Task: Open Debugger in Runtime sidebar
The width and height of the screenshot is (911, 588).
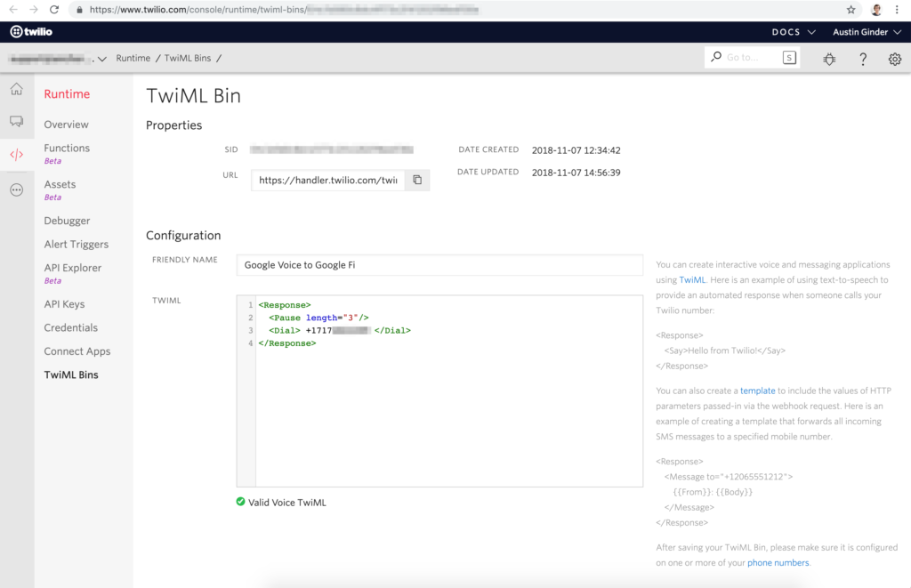Action: [67, 221]
